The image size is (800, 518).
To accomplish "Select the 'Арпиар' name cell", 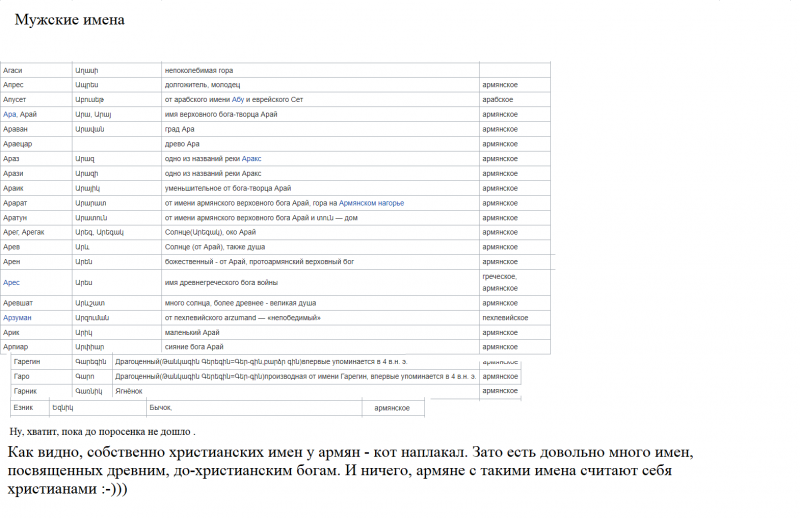I will 37,347.
